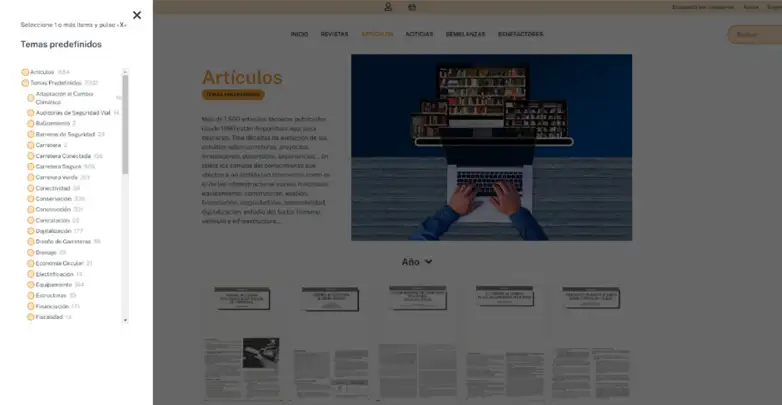Go to the Revistas menu item
Image resolution: width=782 pixels, height=405 pixels.
tap(334, 34)
